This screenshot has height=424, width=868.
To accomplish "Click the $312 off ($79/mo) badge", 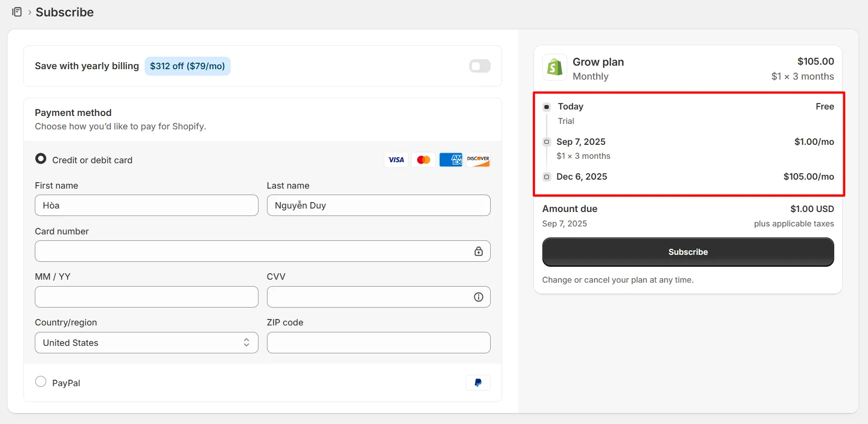I will tap(187, 66).
